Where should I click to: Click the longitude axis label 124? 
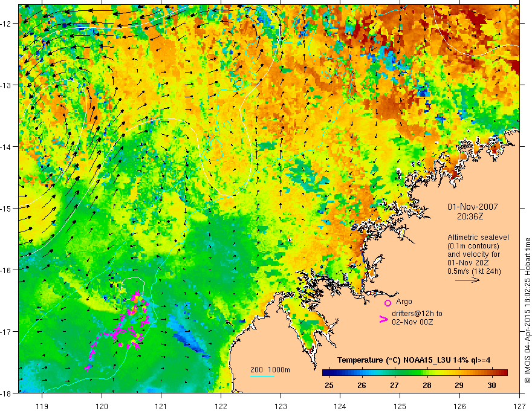340,406
